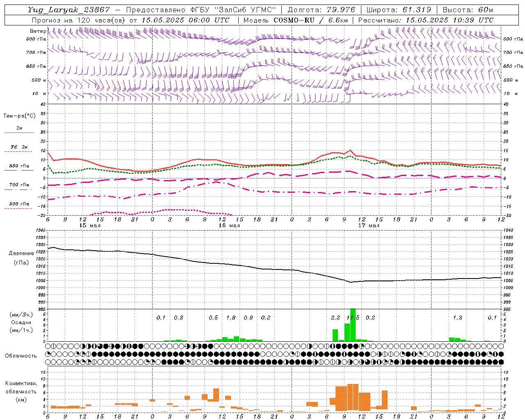Click the 2.2 precipitation total value

(336, 317)
